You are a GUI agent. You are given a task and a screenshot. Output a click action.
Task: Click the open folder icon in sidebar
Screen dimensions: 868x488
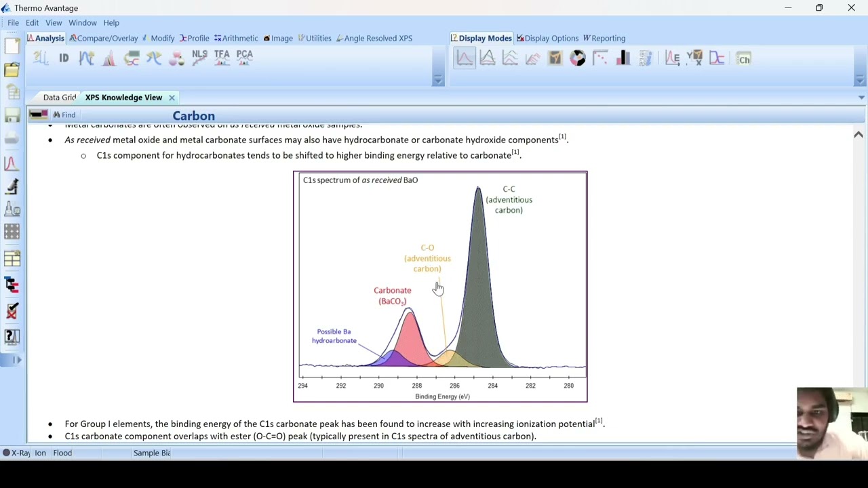click(x=12, y=70)
